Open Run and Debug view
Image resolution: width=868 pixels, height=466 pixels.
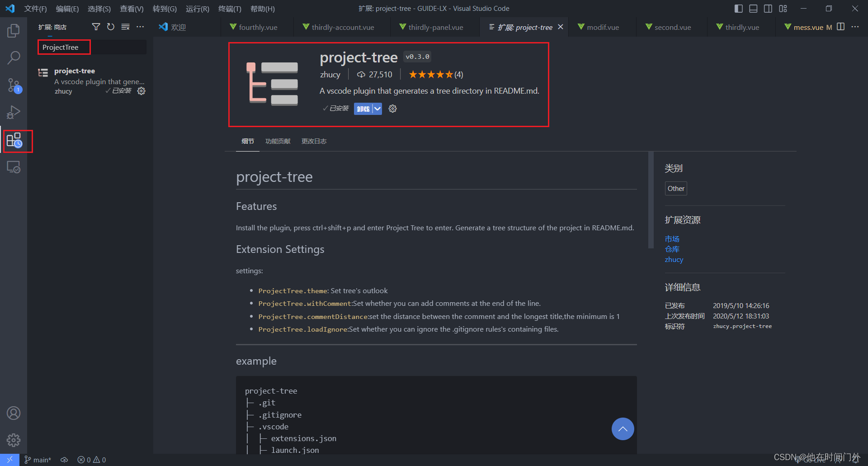tap(14, 112)
